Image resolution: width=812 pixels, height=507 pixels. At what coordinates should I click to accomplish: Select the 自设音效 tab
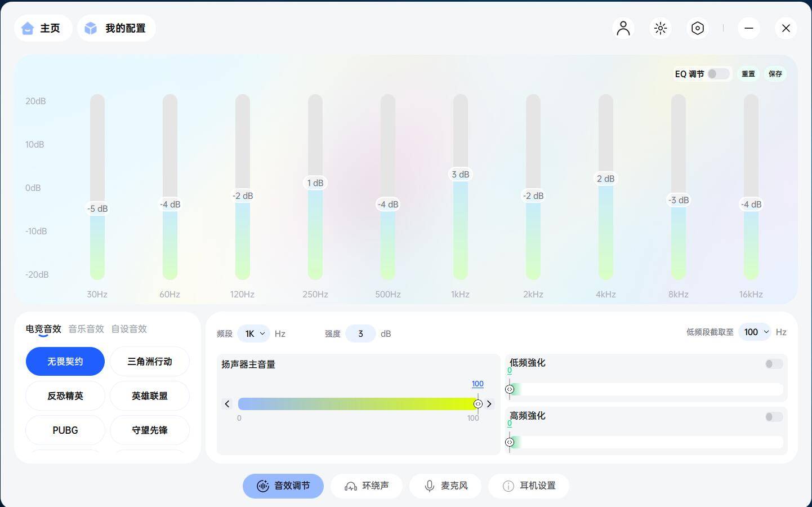point(129,329)
